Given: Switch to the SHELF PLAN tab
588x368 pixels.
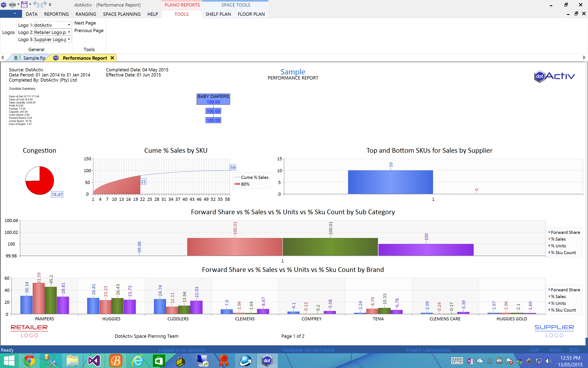Looking at the screenshot, I should coord(218,14).
